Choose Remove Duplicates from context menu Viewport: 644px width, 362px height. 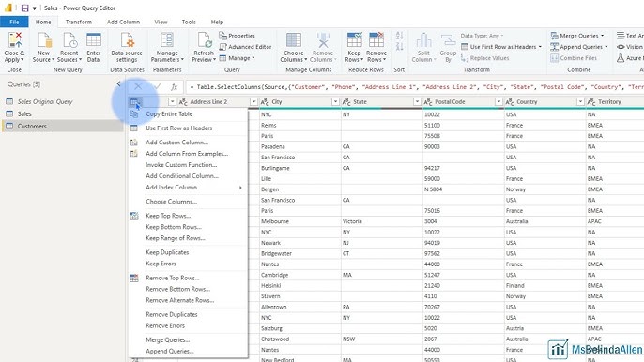(172, 314)
